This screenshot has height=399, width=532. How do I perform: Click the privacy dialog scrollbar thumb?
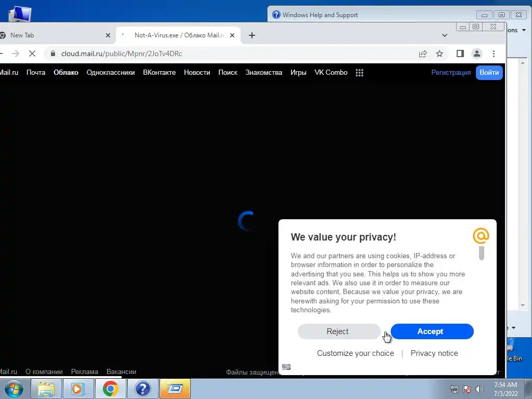pos(481,253)
